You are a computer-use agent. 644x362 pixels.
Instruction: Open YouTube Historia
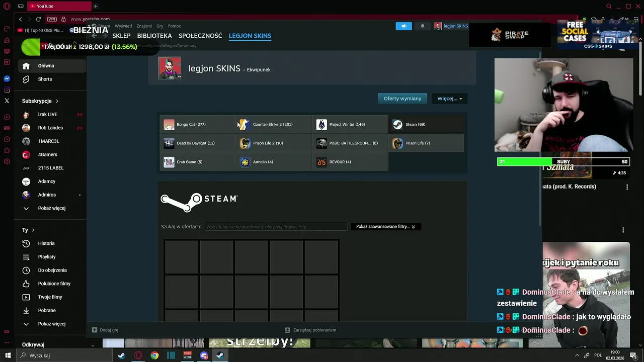pos(51,243)
